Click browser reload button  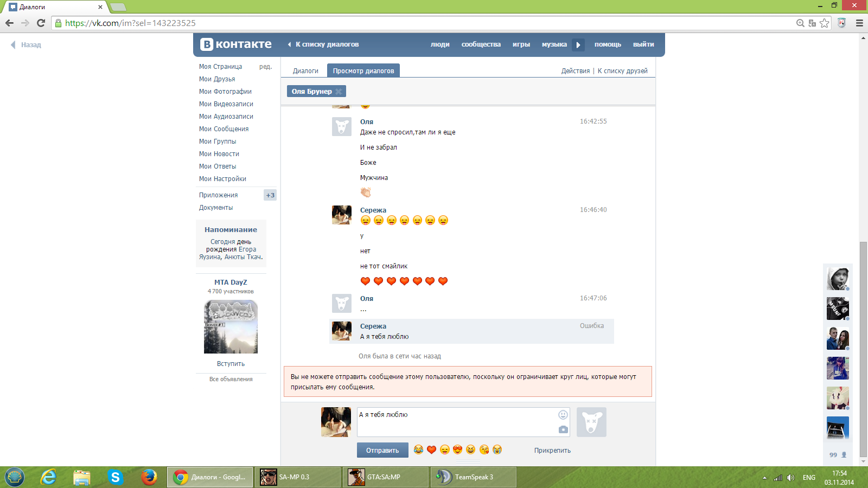pyautogui.click(x=41, y=23)
